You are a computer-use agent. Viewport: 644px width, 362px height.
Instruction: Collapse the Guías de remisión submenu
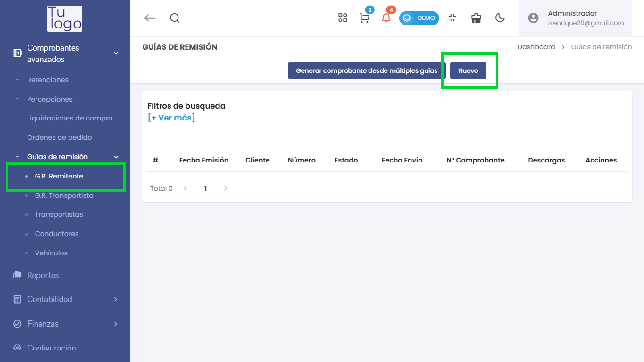[116, 157]
